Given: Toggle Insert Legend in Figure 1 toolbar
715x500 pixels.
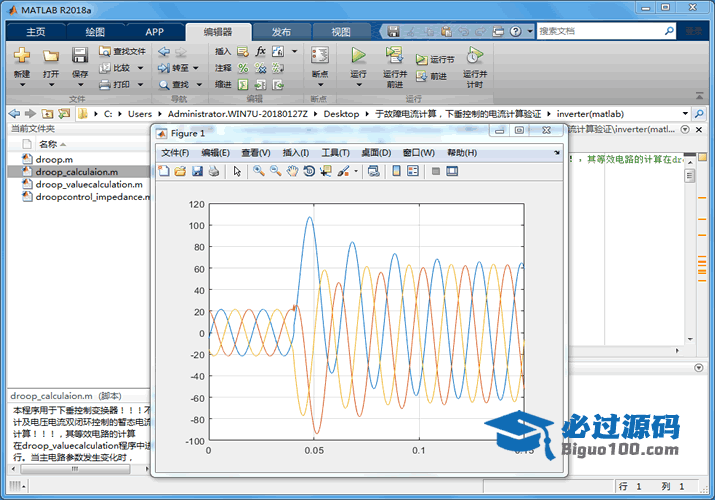Looking at the screenshot, I should [x=413, y=171].
